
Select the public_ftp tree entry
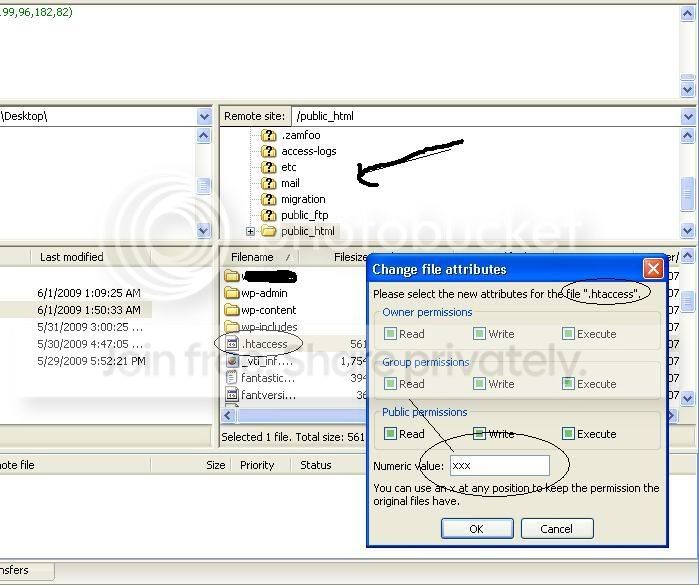[304, 215]
